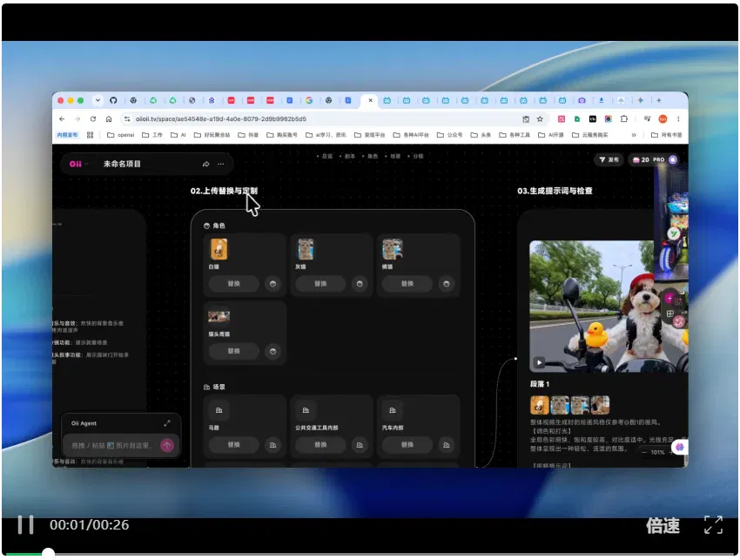Click the scene icon button on 马路 card
Image resolution: width=740 pixels, height=560 pixels.
pos(272,445)
